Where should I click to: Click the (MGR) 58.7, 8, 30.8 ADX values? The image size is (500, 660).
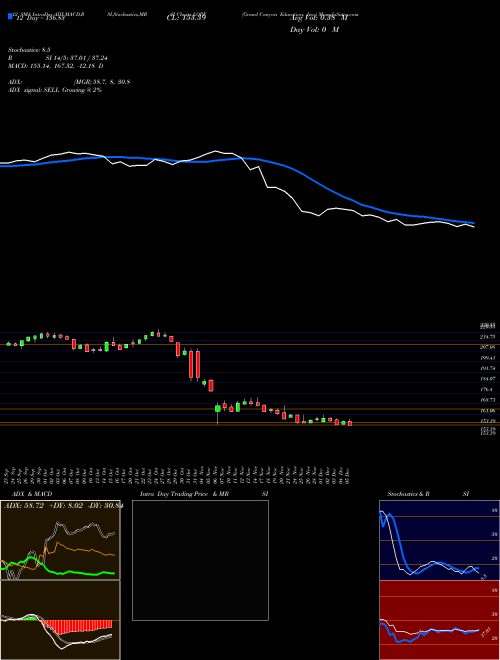tap(102, 82)
